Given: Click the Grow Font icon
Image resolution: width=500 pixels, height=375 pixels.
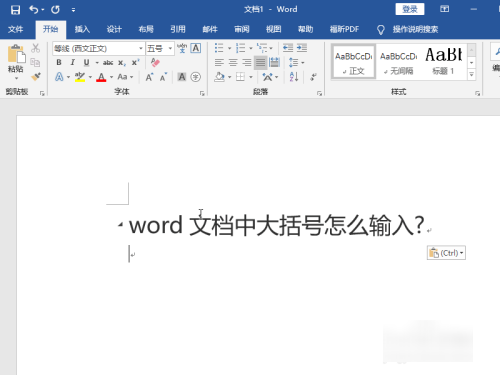Looking at the screenshot, I should 149,77.
